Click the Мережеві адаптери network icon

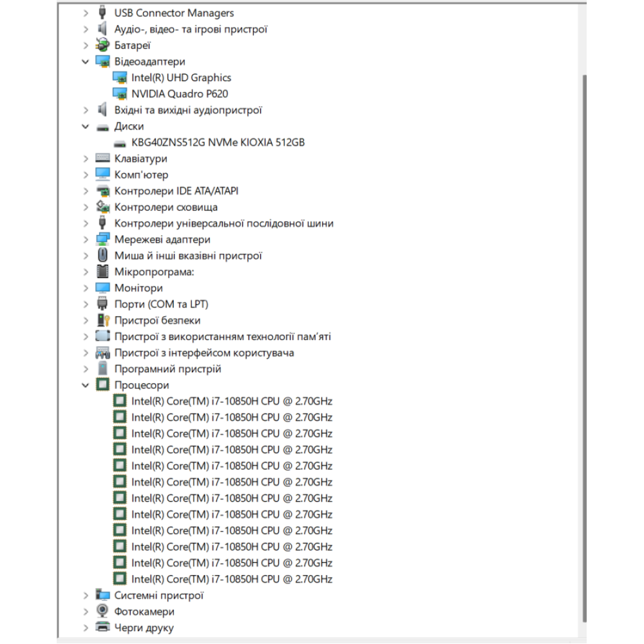[x=102, y=240]
